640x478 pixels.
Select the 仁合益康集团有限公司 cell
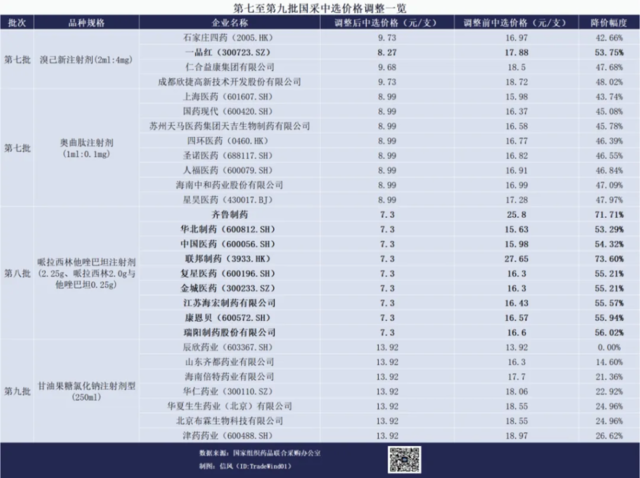click(x=229, y=67)
